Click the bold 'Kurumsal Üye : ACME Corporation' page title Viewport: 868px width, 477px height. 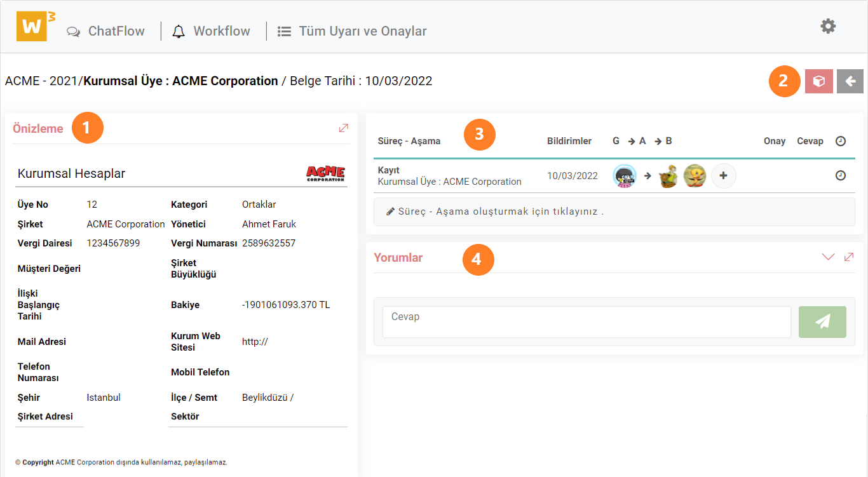tap(181, 81)
